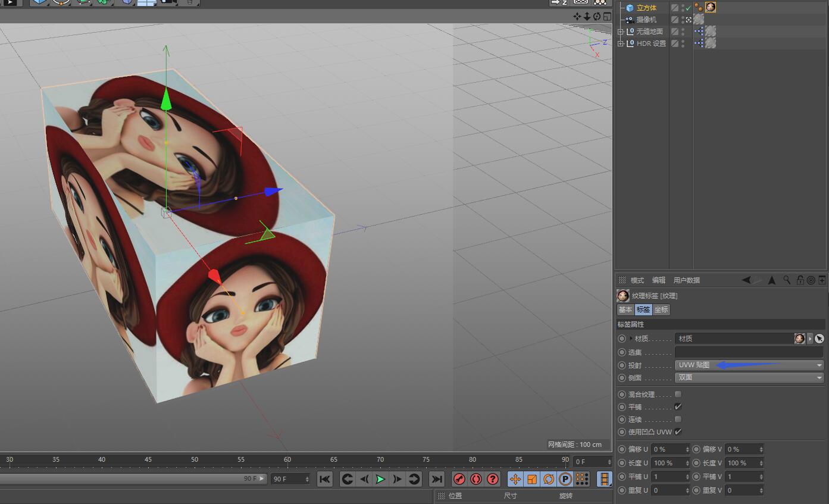The width and height of the screenshot is (829, 504).
Task: Click the Phong tag on 立方体 row
Action: click(699, 7)
